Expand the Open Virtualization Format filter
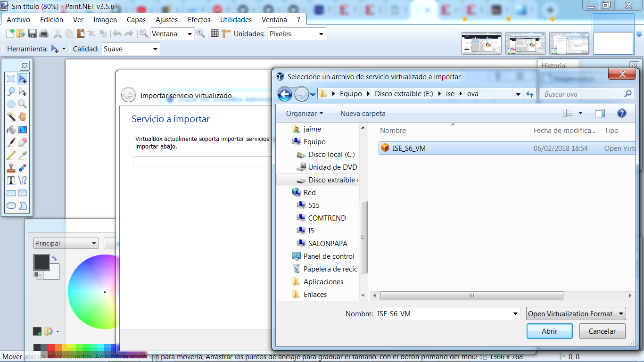Screen dimensions: 644x362 coord(576,314)
